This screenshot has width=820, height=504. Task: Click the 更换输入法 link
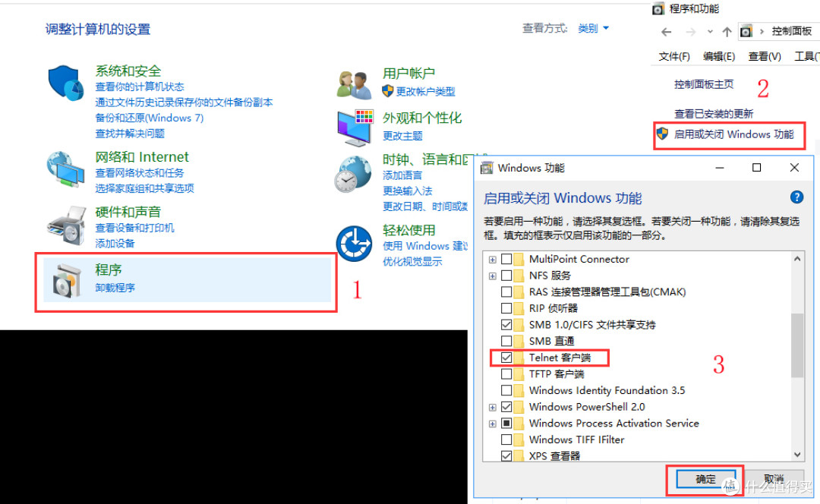click(x=408, y=191)
